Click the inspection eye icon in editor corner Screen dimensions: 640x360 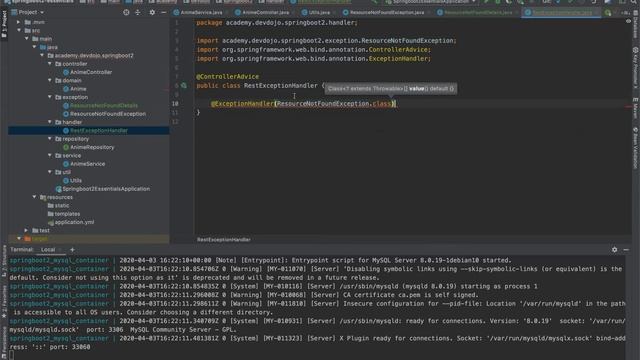(x=628, y=21)
